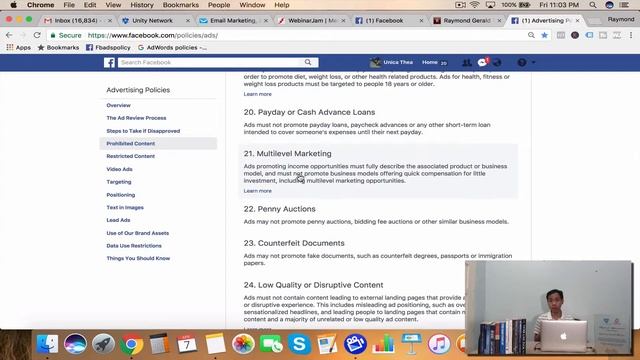Open Fbadspolicy bookmark
Viewport: 640px width, 360px height.
(x=108, y=47)
